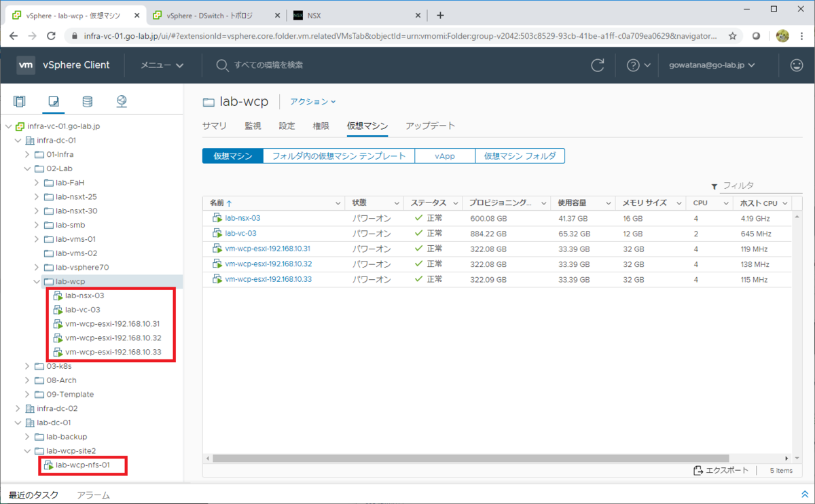Collapse the infra-vc-01.go-lab.jp tree node
This screenshot has width=815, height=504.
[8, 126]
